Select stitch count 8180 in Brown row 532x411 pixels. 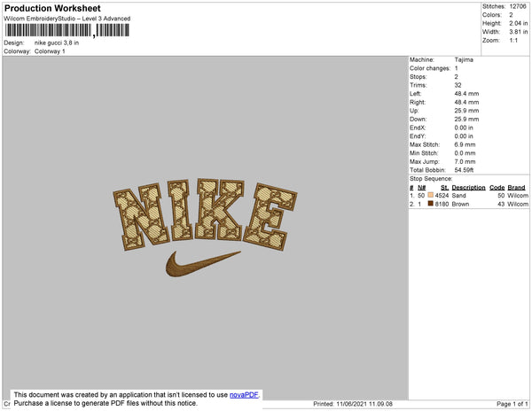[442, 204]
